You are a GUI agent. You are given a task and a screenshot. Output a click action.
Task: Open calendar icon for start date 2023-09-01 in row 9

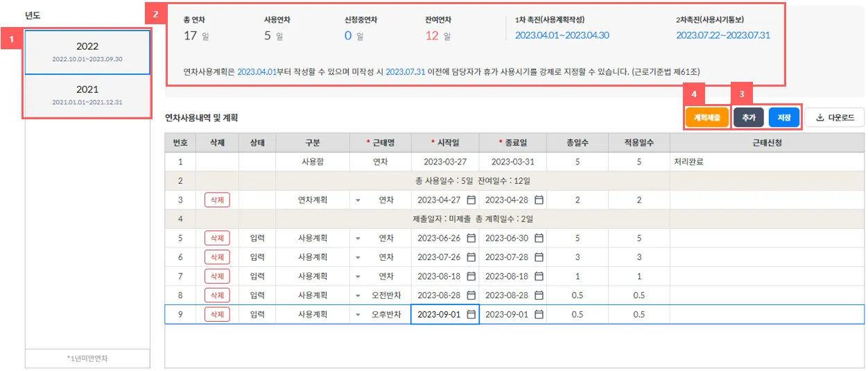point(471,314)
